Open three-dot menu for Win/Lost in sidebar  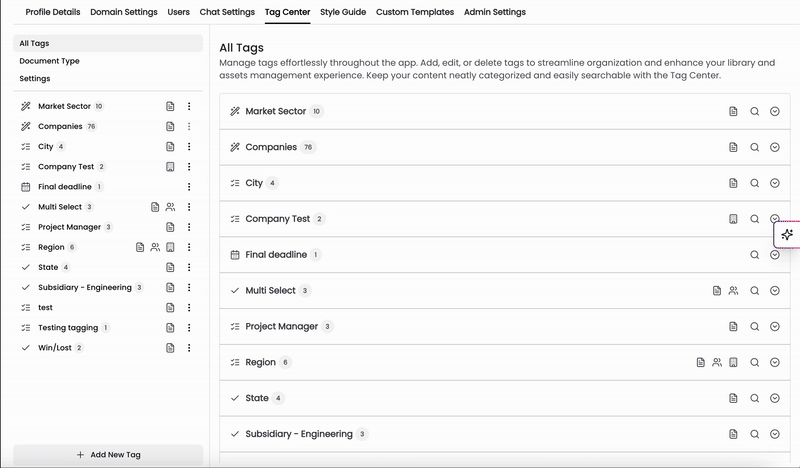point(189,348)
